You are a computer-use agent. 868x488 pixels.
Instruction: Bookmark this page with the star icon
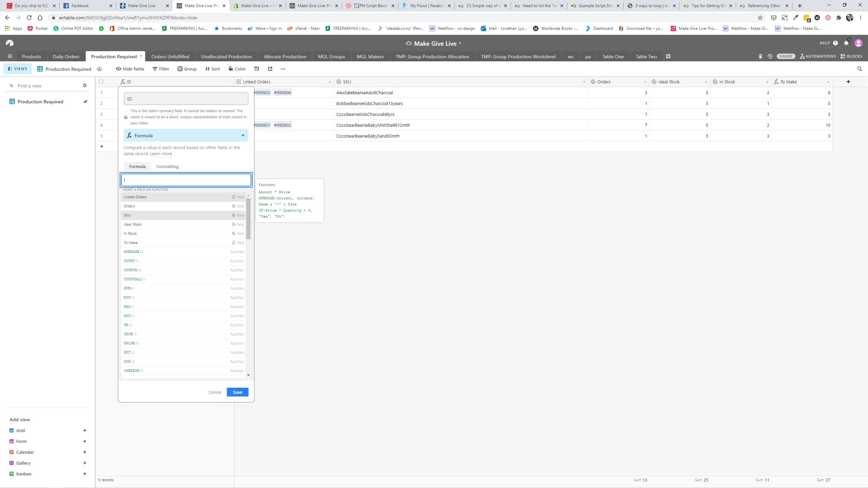click(760, 18)
